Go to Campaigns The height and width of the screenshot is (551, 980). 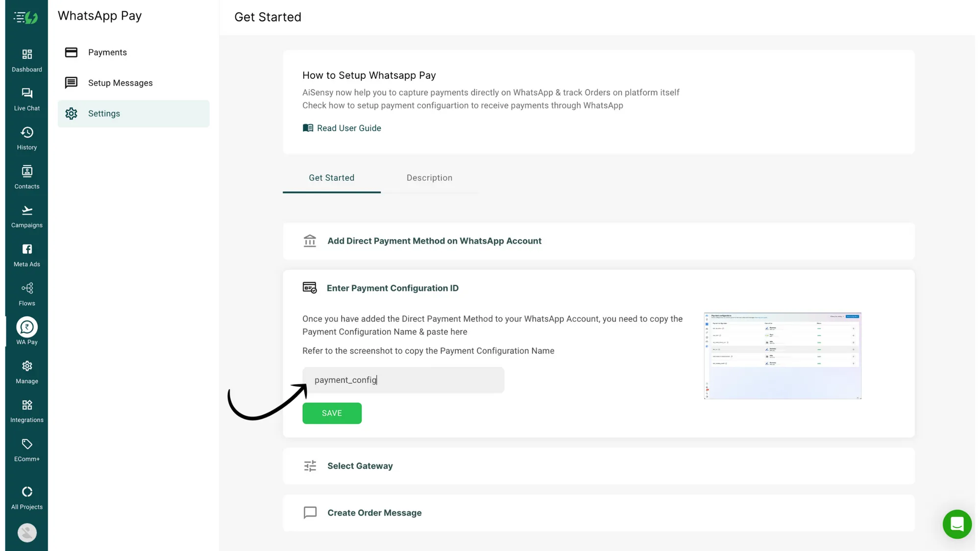tap(26, 216)
